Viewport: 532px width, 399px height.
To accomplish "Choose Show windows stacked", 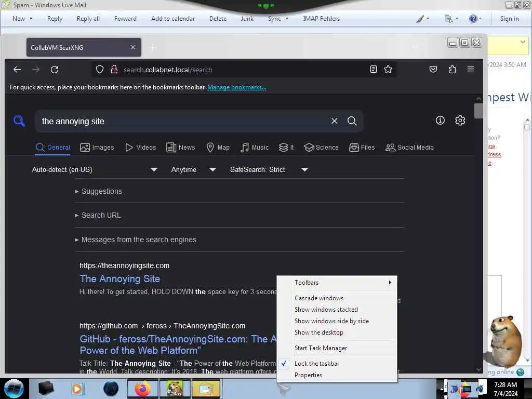I will [x=337, y=310].
